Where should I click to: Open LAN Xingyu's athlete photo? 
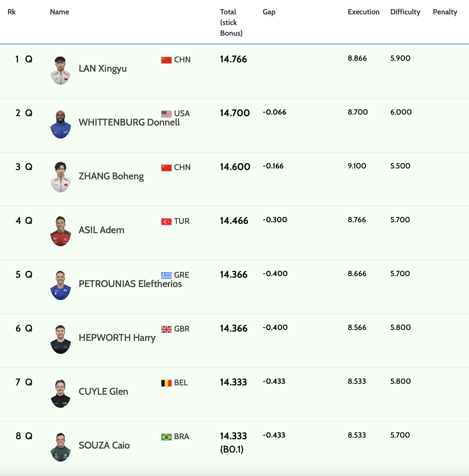tap(61, 71)
